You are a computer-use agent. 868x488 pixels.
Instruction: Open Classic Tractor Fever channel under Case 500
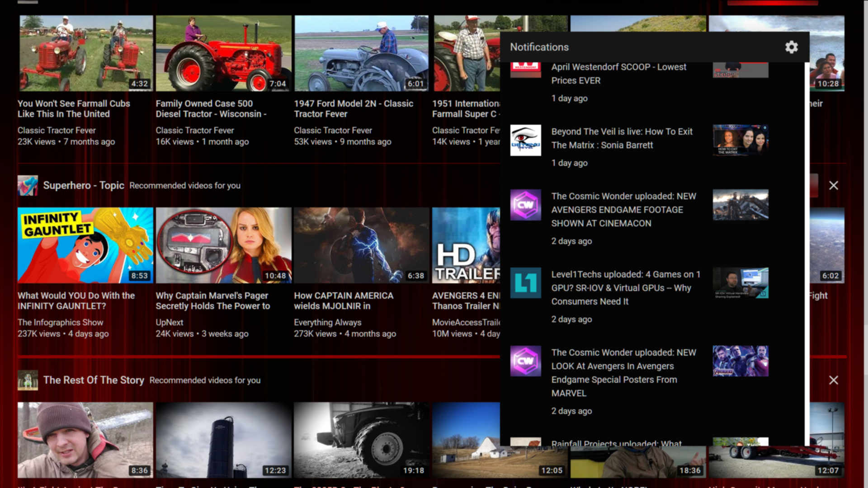[x=195, y=130]
